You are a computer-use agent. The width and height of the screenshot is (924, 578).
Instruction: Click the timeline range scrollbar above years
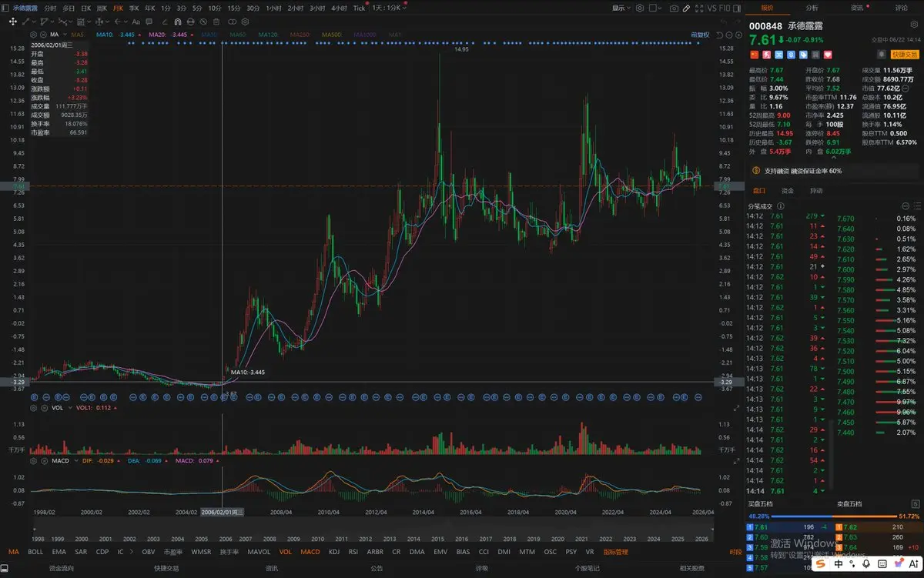pos(373,529)
